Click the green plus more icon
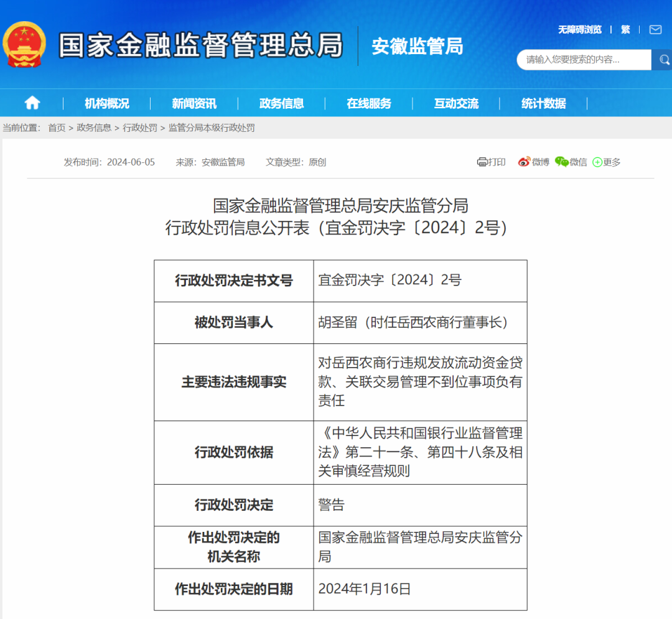672x619 pixels. 597,162
